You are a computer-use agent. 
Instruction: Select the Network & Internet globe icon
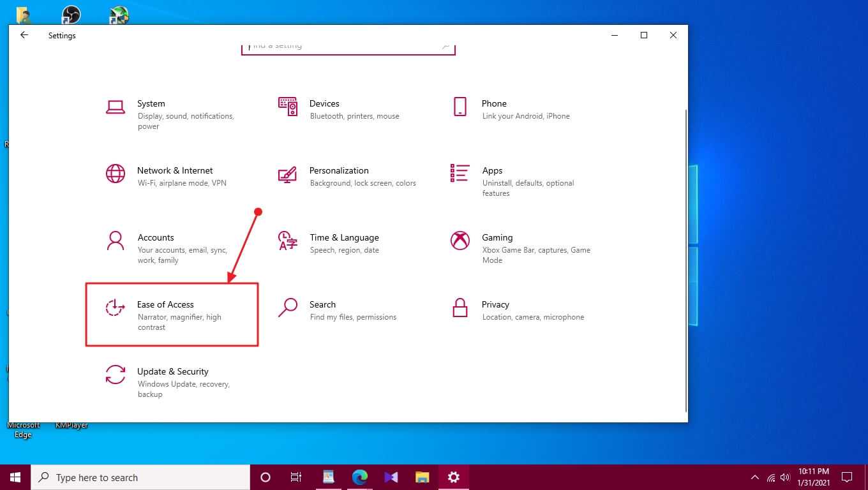coord(116,174)
